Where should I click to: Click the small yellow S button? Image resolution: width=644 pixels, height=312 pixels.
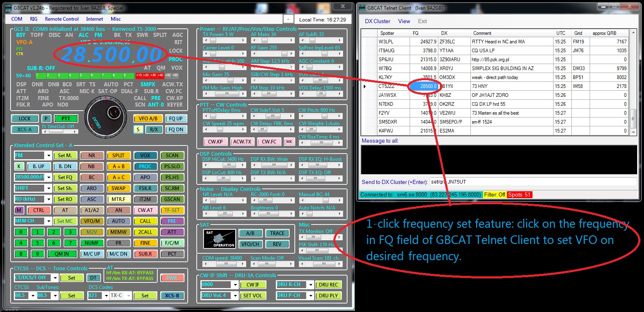click(138, 130)
